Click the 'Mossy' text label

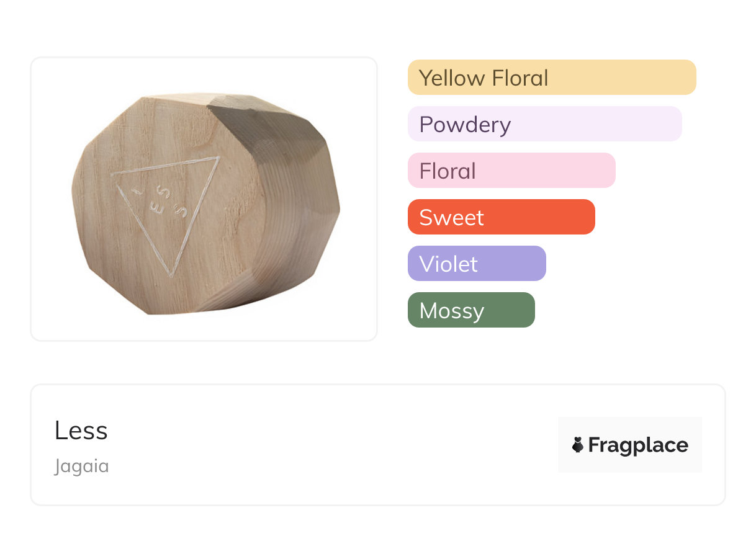click(x=451, y=311)
